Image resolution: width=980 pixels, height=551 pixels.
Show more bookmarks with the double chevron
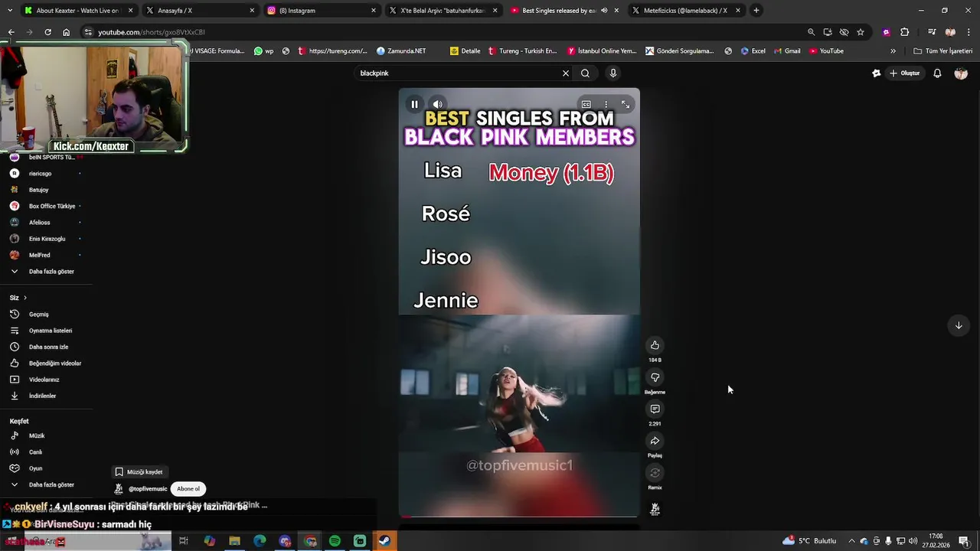click(x=893, y=51)
